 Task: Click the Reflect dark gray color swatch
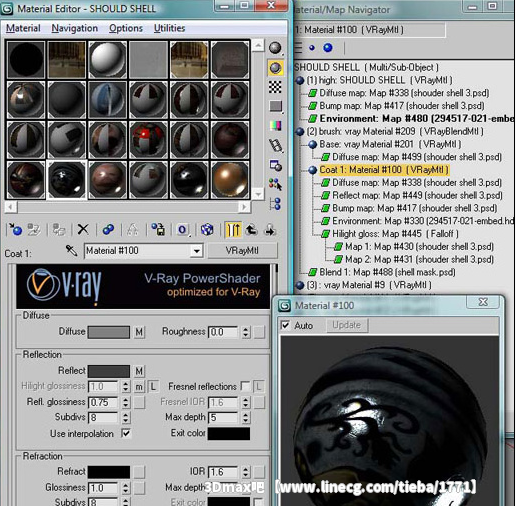(x=109, y=371)
